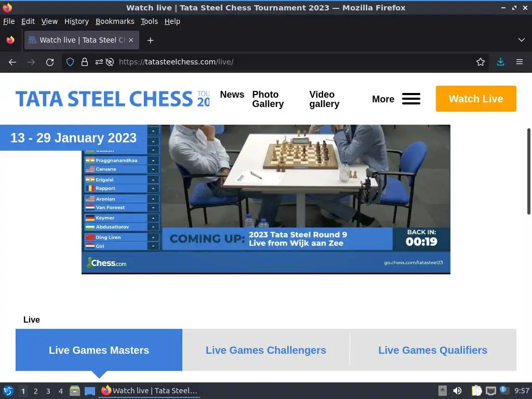Viewport: 532px width, 399px height.
Task: Click the Firefox Watch live taskbar entry
Action: coord(150,391)
